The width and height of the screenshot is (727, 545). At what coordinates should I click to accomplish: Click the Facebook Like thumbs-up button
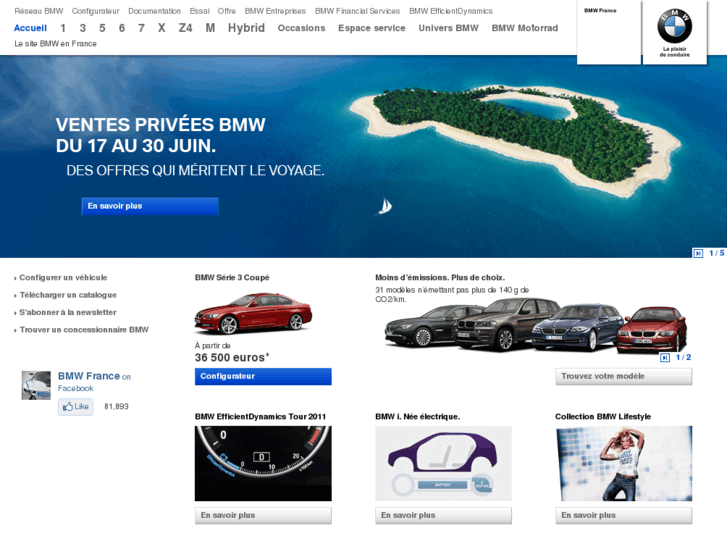[x=76, y=407]
